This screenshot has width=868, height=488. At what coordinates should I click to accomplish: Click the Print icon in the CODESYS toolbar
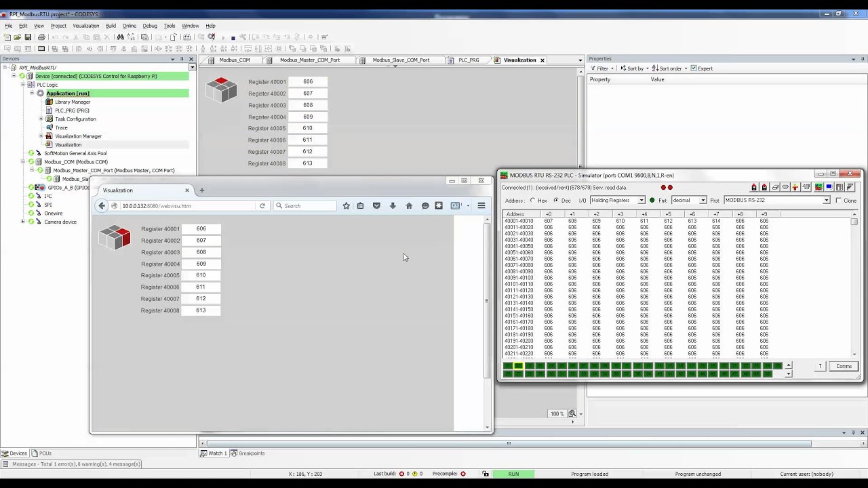pos(41,37)
